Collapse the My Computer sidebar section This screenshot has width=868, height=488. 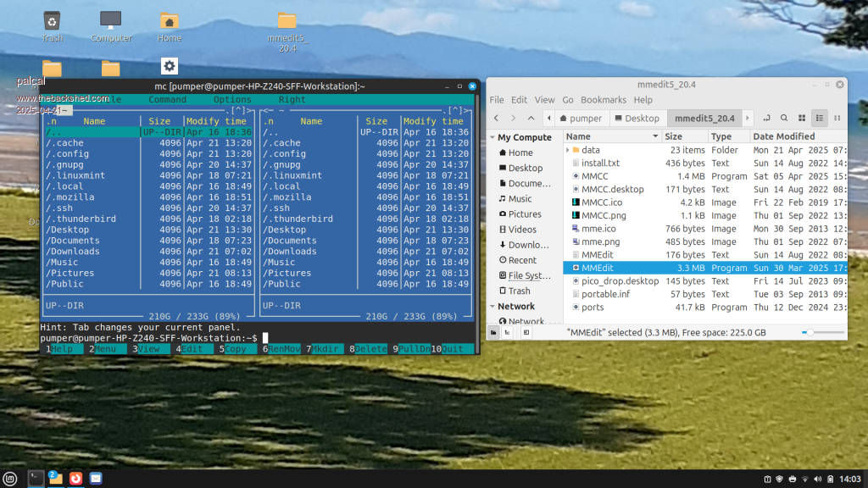click(x=492, y=137)
